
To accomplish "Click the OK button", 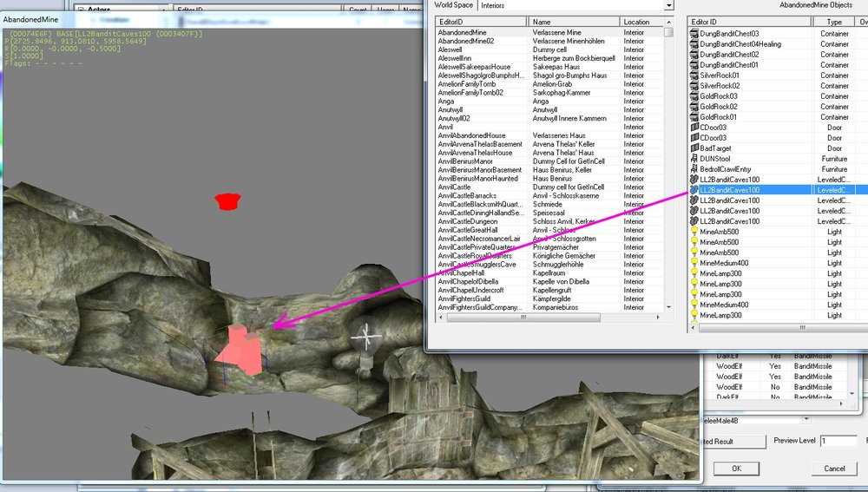I will pyautogui.click(x=736, y=469).
